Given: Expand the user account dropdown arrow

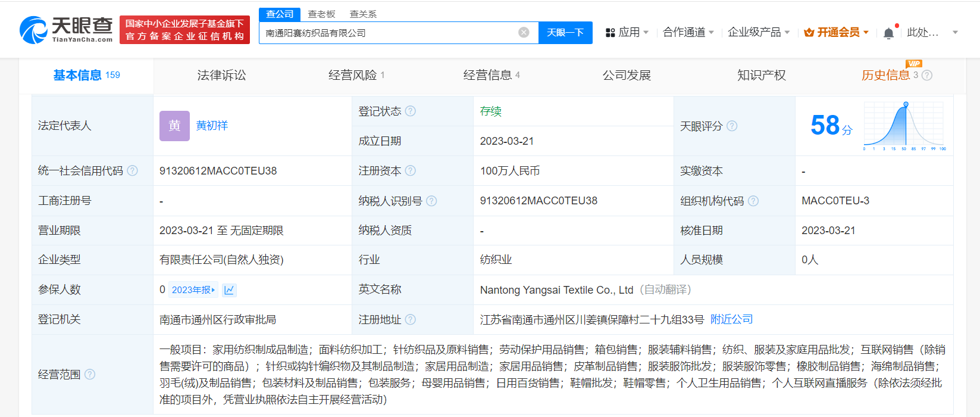Looking at the screenshot, I should (x=955, y=32).
